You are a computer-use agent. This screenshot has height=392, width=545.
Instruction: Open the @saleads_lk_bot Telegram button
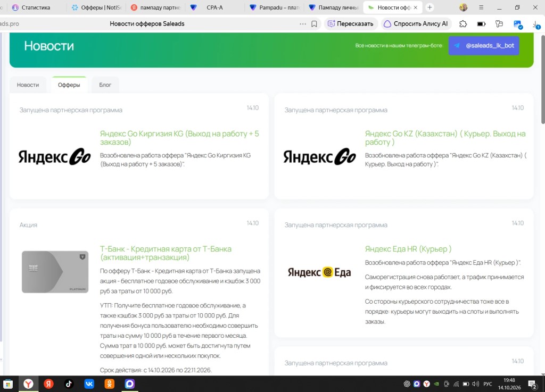(x=484, y=46)
